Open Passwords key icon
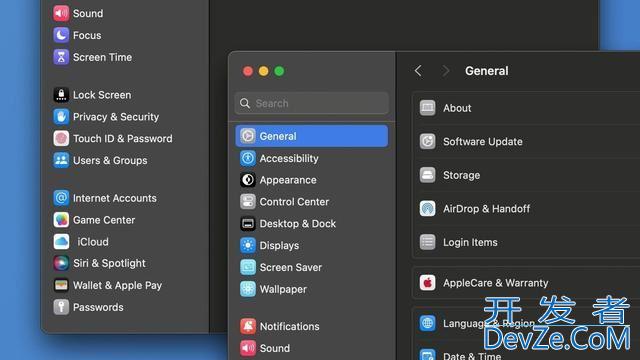Screen dimensions: 640x360 [x=61, y=307]
